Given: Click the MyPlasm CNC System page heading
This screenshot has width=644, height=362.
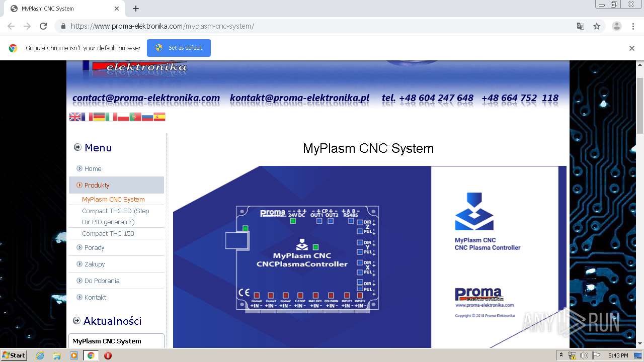Looking at the screenshot, I should click(x=368, y=148).
